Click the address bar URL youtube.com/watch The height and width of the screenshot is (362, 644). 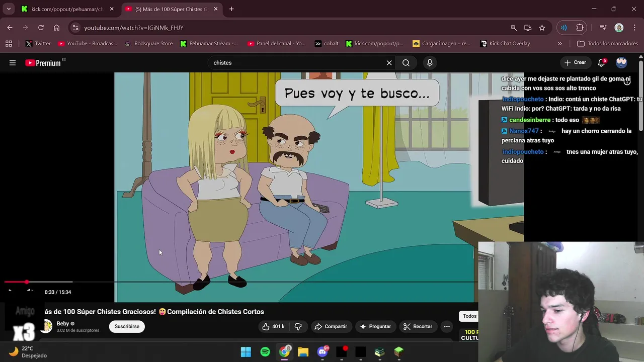133,28
